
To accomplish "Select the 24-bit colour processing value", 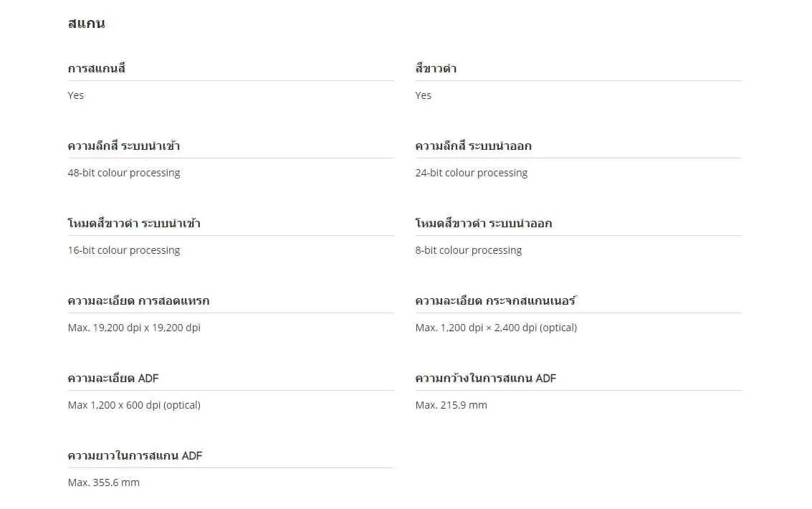I will 472,173.
